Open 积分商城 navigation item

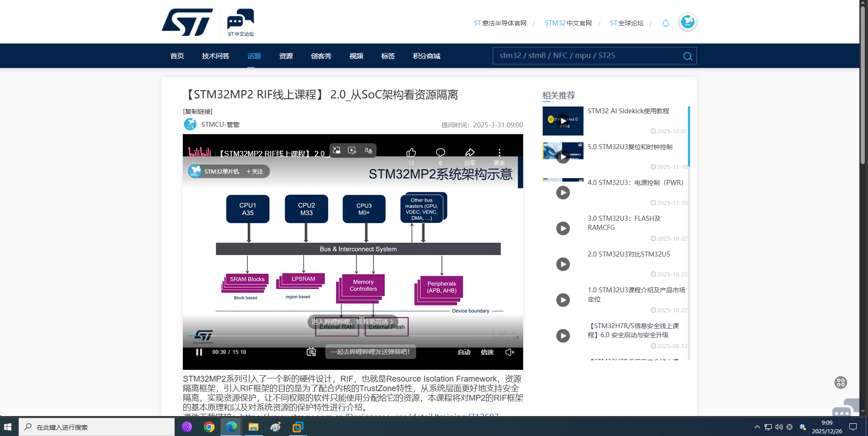pyautogui.click(x=427, y=56)
